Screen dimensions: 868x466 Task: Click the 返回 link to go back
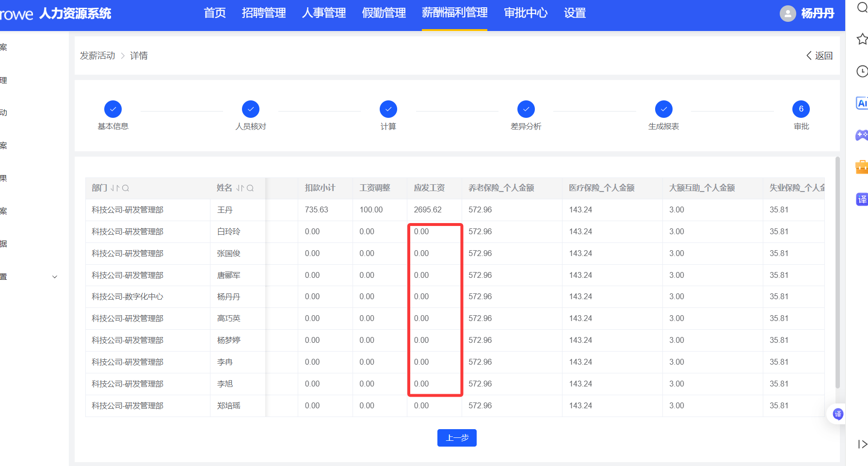820,56
